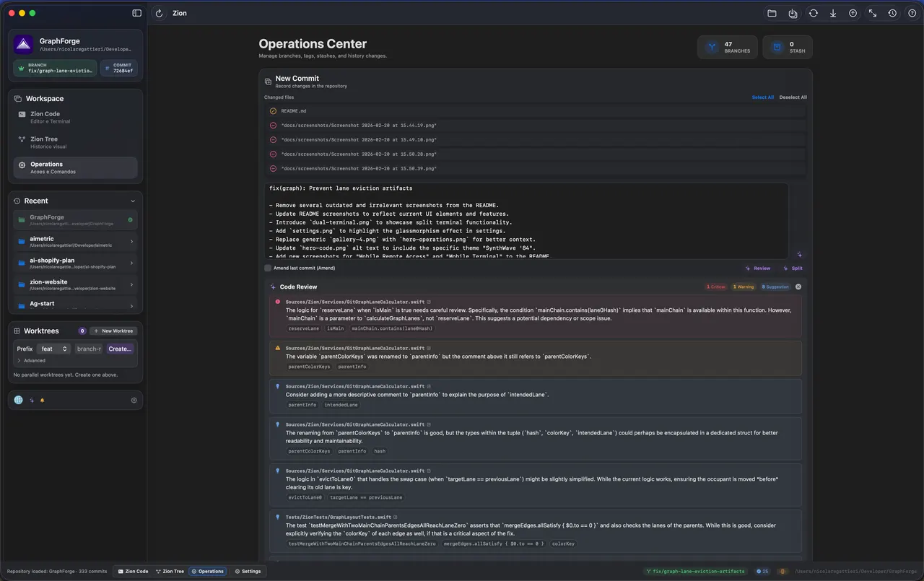Filter by 1 Critical badge
The image size is (924, 581).
(716, 287)
